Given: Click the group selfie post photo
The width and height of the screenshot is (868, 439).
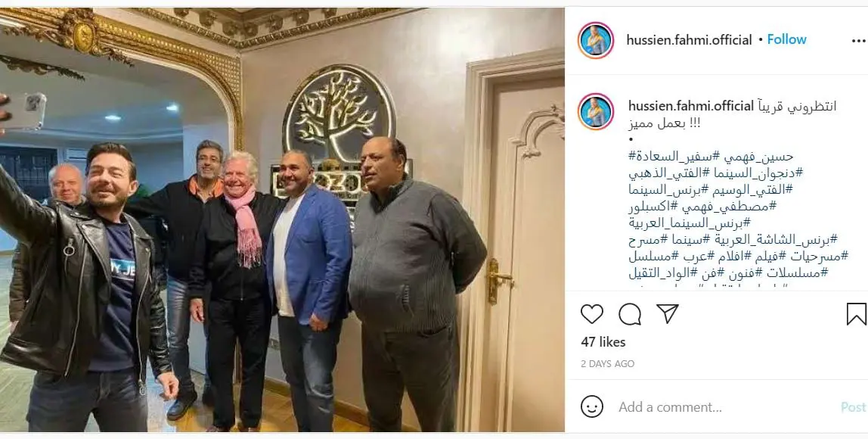Looking at the screenshot, I should [x=282, y=219].
